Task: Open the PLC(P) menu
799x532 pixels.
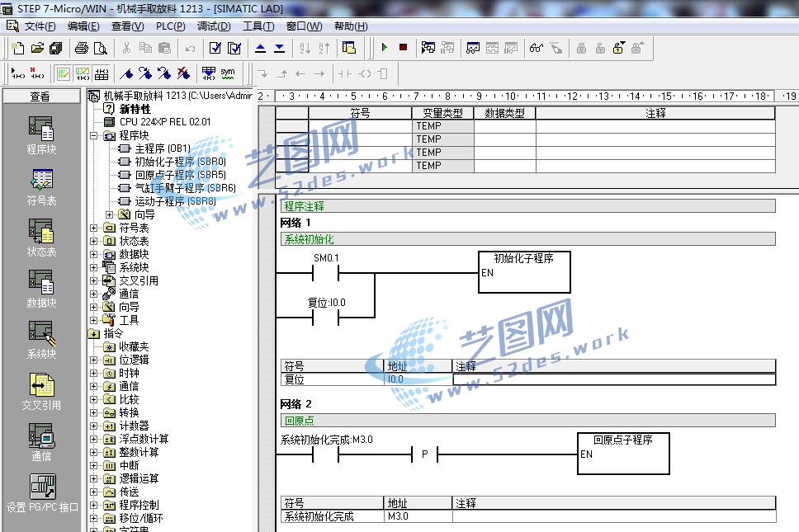Action: click(x=170, y=26)
